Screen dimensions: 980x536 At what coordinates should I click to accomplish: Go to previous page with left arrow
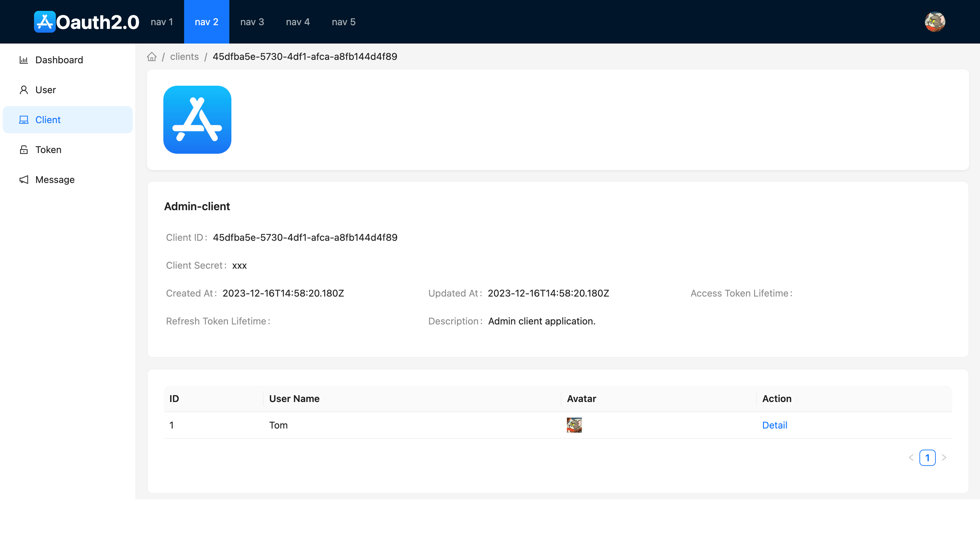click(911, 457)
